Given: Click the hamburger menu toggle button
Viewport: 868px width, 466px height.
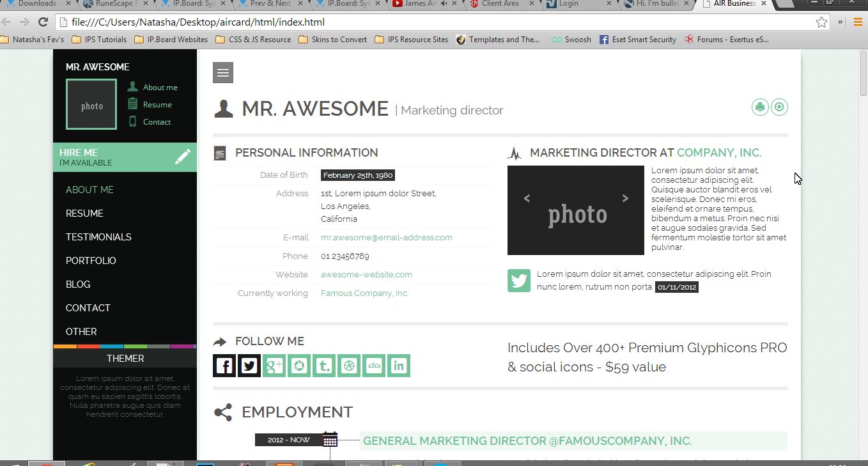Looking at the screenshot, I should click(x=223, y=73).
